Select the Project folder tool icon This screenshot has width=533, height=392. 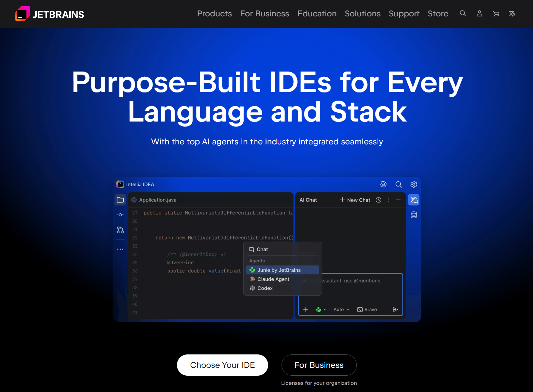[x=120, y=200]
